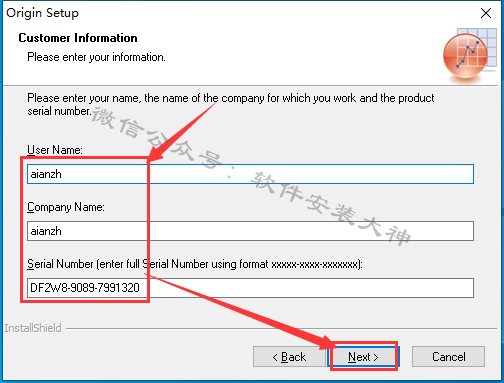Close the Origin Setup dialog
Viewport: 504px width, 383px height.
coord(486,13)
